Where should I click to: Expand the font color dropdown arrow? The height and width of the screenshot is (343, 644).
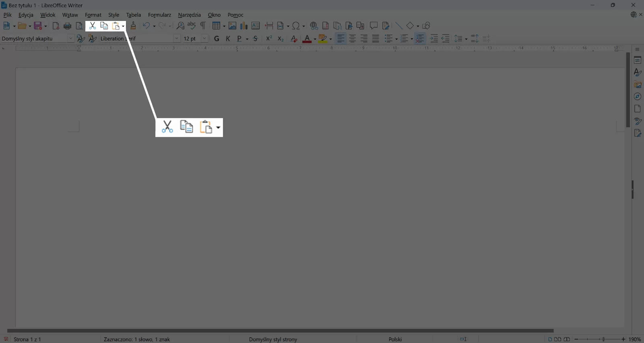click(x=315, y=39)
